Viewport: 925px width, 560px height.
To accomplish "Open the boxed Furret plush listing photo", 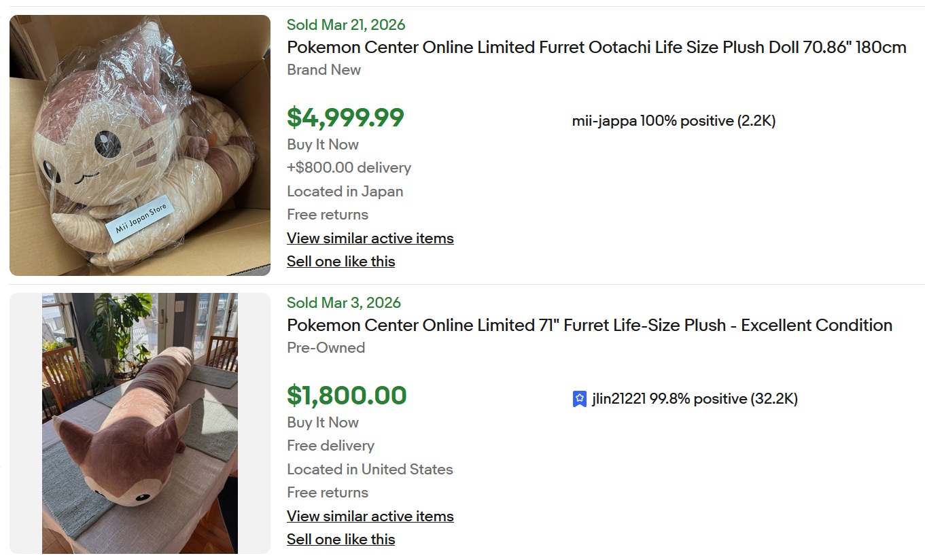I will tap(140, 145).
